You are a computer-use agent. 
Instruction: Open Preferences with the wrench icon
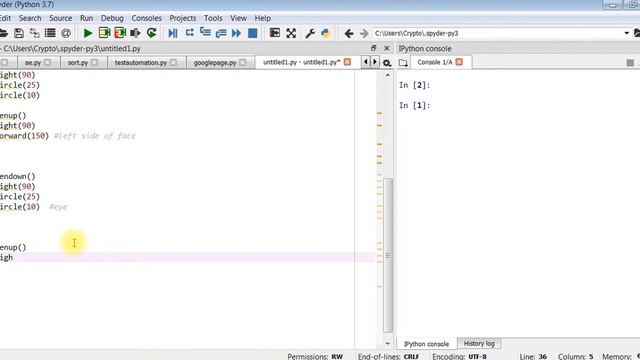click(310, 33)
